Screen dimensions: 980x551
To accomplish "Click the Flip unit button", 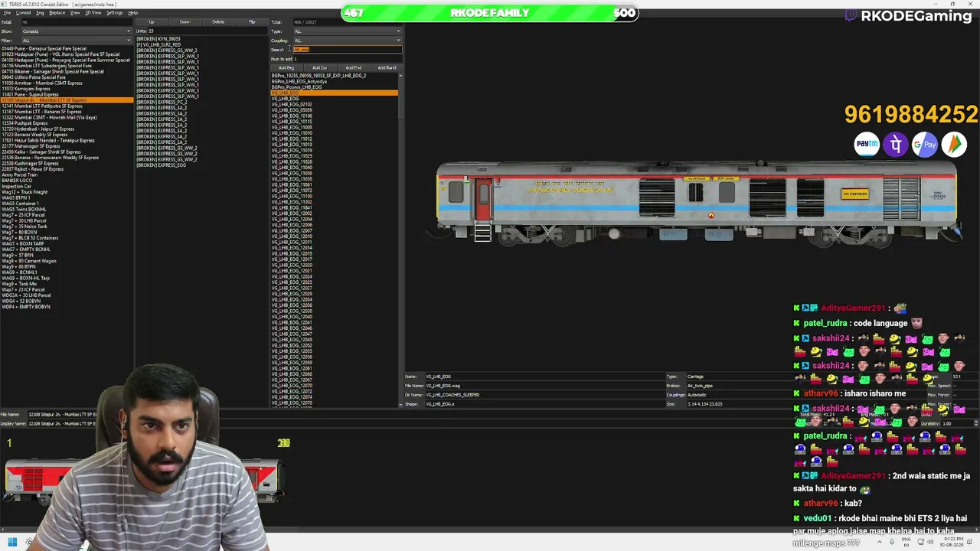I will [x=252, y=22].
